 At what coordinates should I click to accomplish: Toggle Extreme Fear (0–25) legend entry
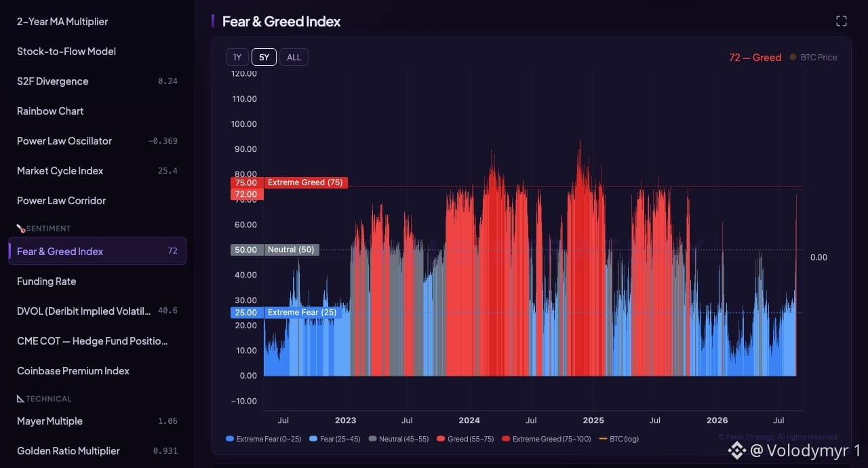264,439
